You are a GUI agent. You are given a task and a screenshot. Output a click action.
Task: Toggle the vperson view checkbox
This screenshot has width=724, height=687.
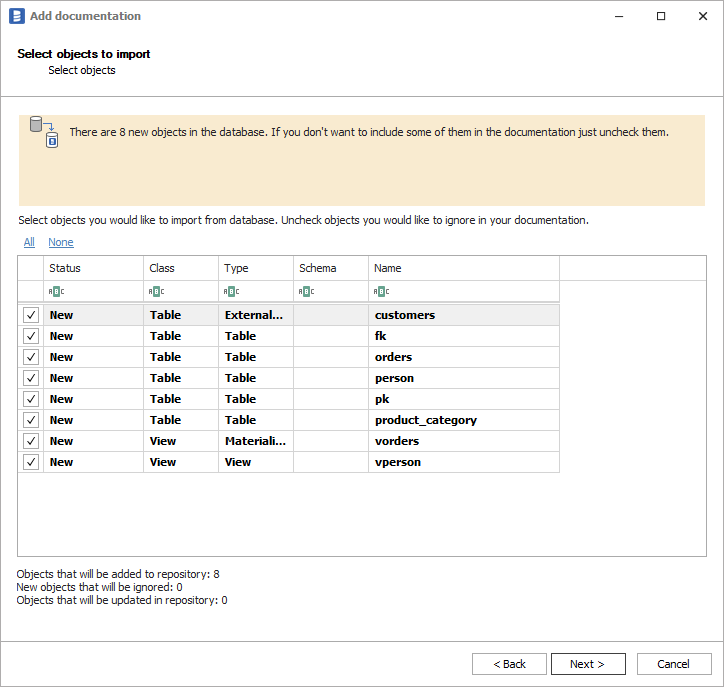point(31,462)
